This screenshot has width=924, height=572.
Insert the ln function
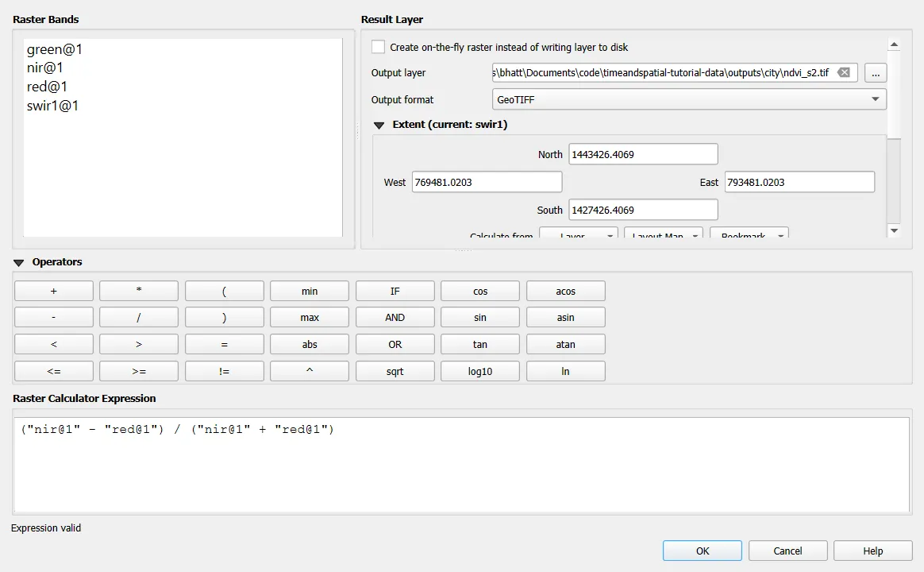pyautogui.click(x=566, y=371)
